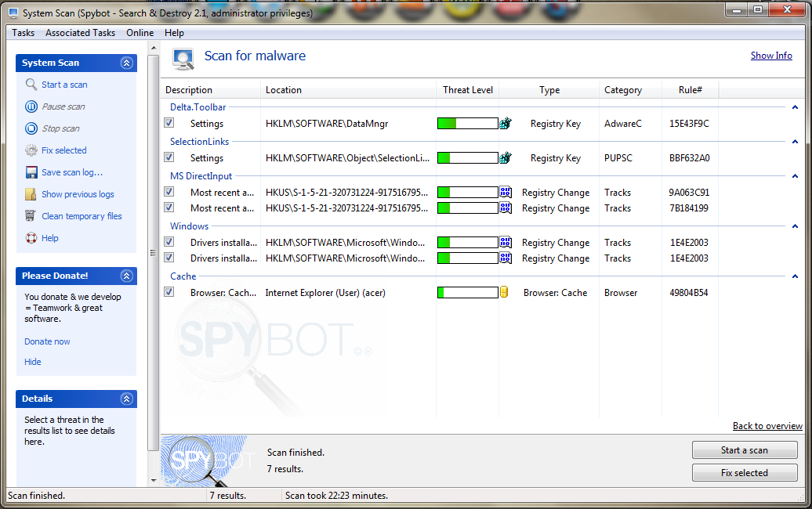Screen dimensions: 812x509
Task: Click the bottom Fix selected button
Action: [x=745, y=473]
